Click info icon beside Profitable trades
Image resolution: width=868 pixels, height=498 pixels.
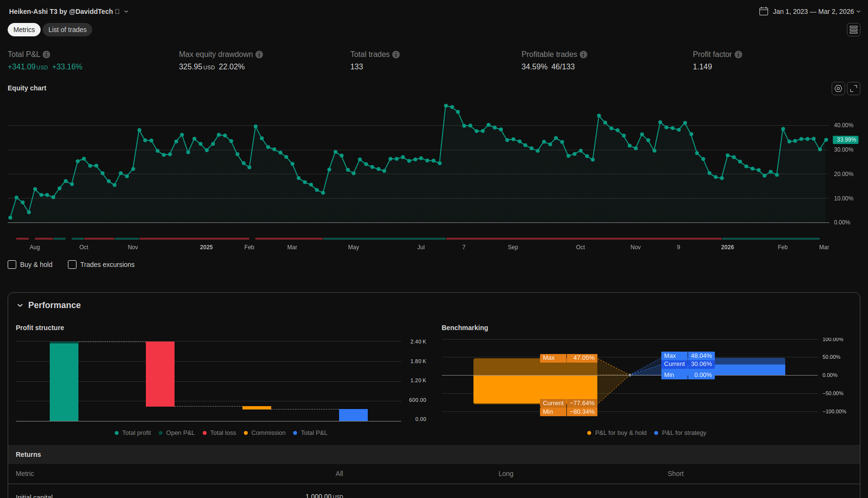(583, 55)
